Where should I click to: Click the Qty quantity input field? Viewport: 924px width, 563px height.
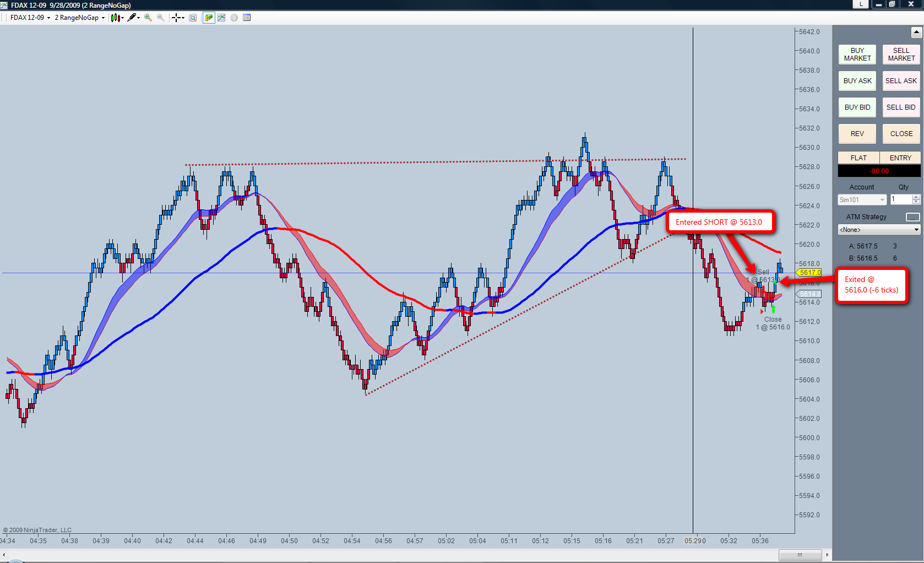coord(901,199)
